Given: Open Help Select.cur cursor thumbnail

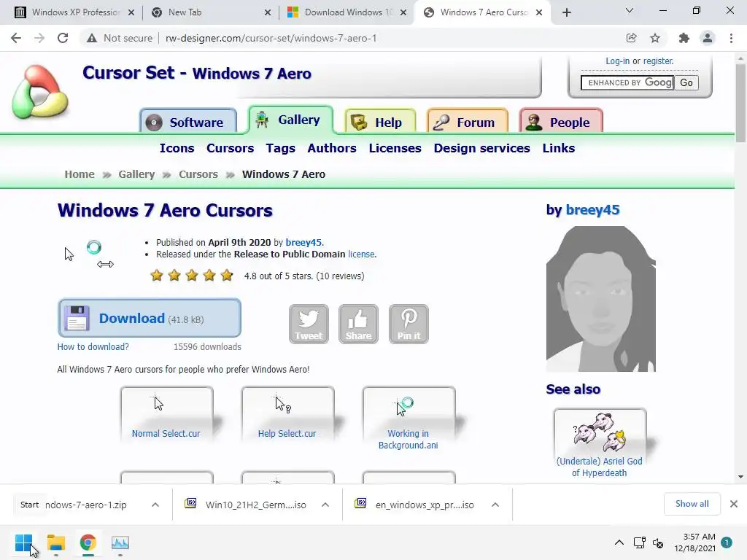Looking at the screenshot, I should 287,413.
